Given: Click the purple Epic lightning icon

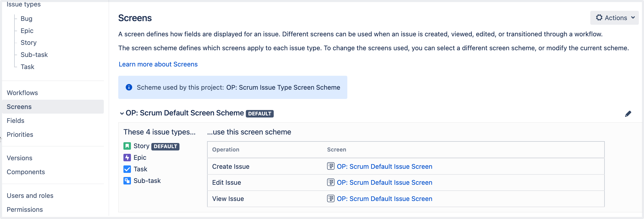Looking at the screenshot, I should [x=127, y=157].
